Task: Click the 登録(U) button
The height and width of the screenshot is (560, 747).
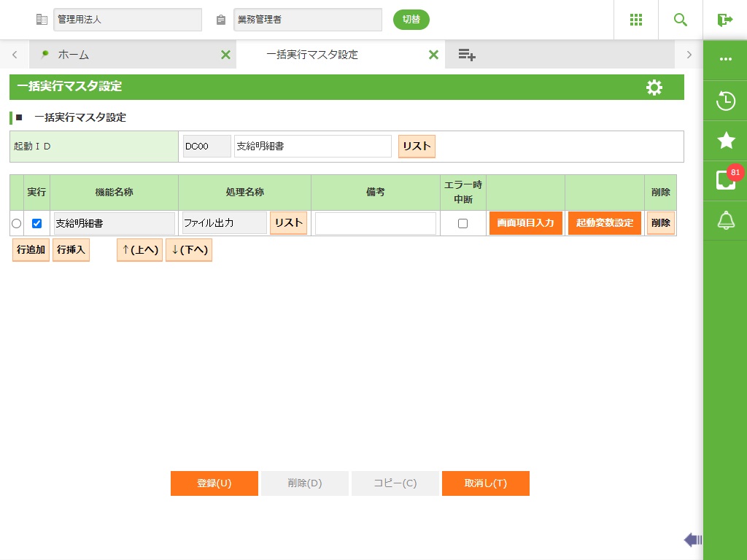Action: [214, 483]
